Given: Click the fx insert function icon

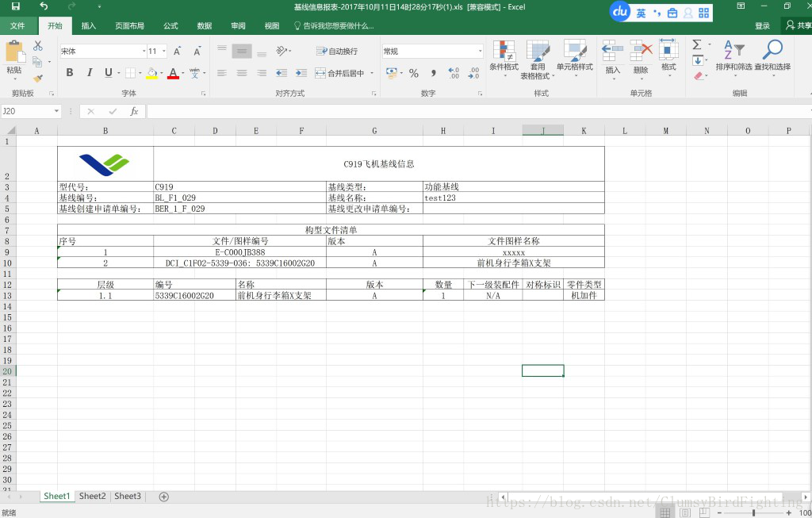Looking at the screenshot, I should click(x=134, y=111).
